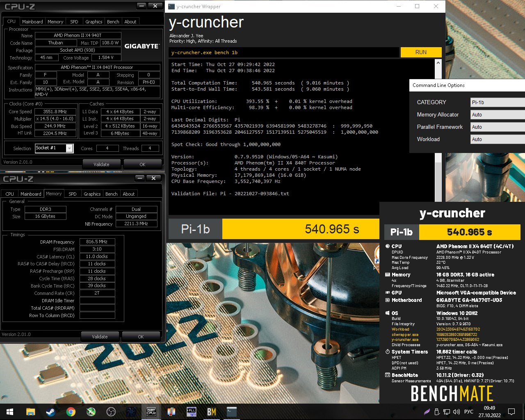Click the Validation File line in y-cruncher output
This screenshot has height=420, width=525.
[230, 194]
